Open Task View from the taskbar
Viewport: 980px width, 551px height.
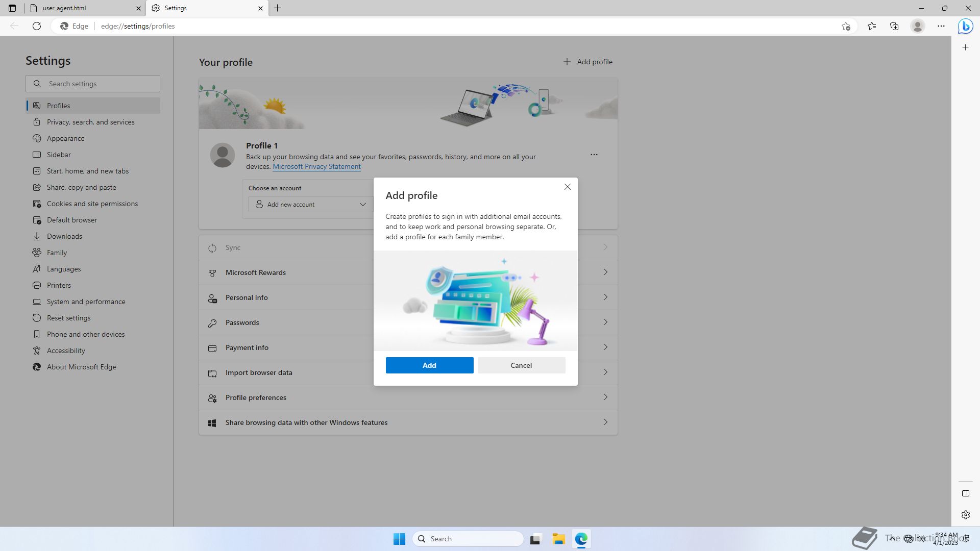[x=535, y=539]
